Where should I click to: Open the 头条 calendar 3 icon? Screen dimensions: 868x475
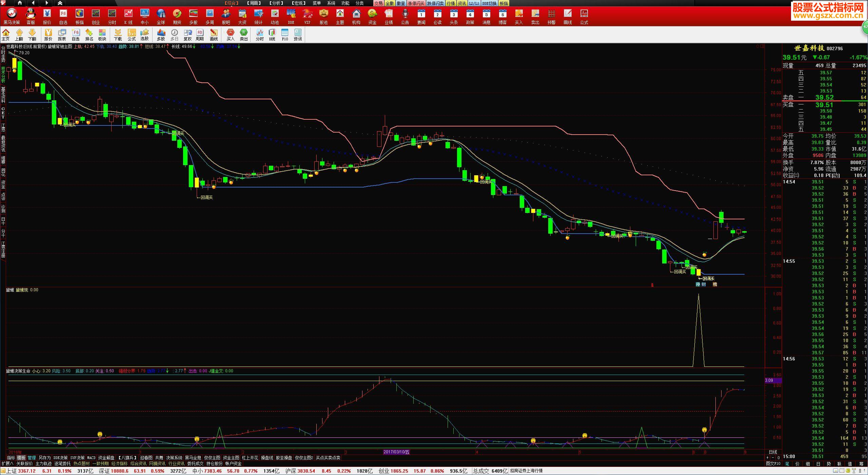point(454,16)
